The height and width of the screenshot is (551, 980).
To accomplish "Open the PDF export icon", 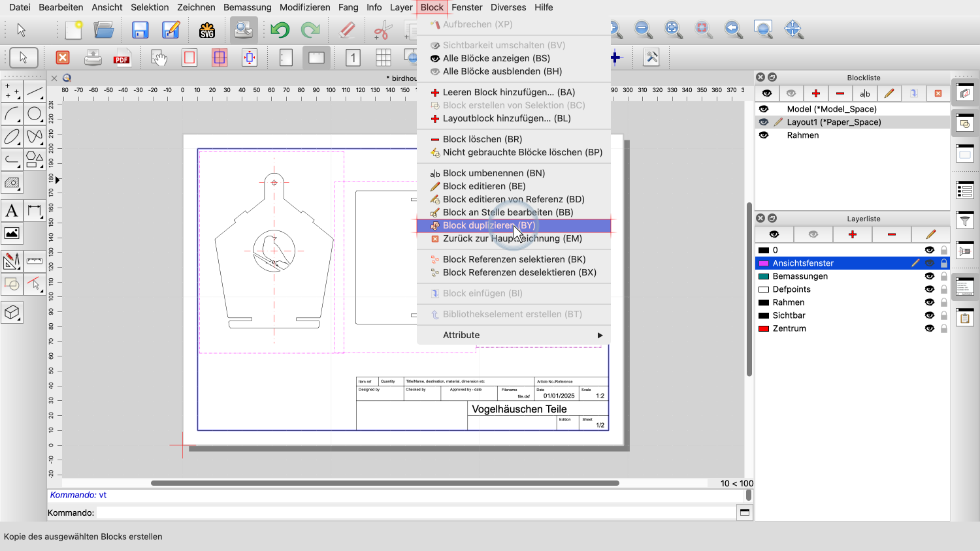I will pyautogui.click(x=122, y=57).
